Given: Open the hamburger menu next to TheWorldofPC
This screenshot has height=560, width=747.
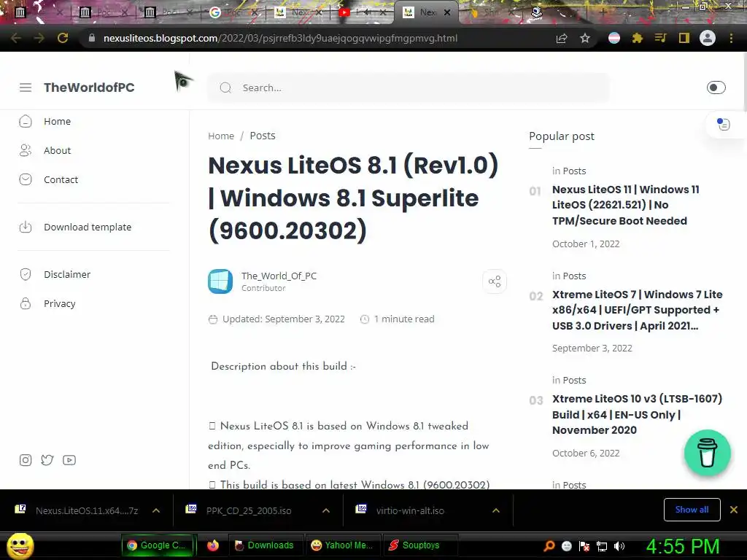Looking at the screenshot, I should pos(26,87).
